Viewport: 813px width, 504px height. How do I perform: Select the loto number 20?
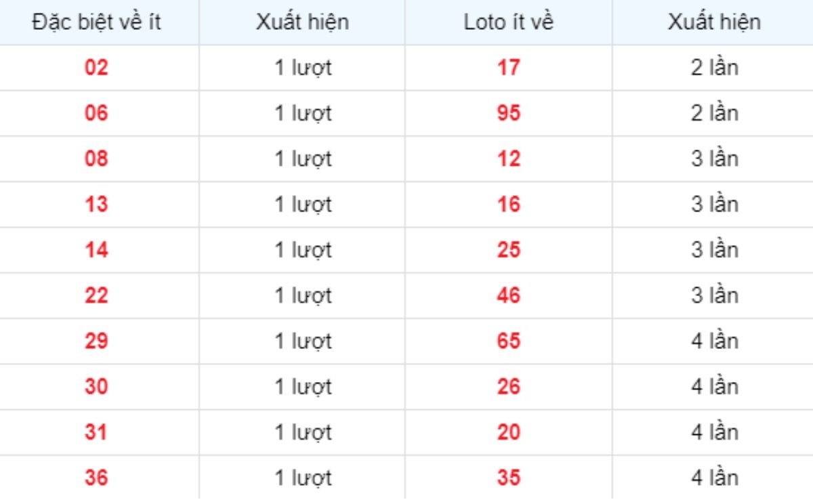tap(508, 432)
